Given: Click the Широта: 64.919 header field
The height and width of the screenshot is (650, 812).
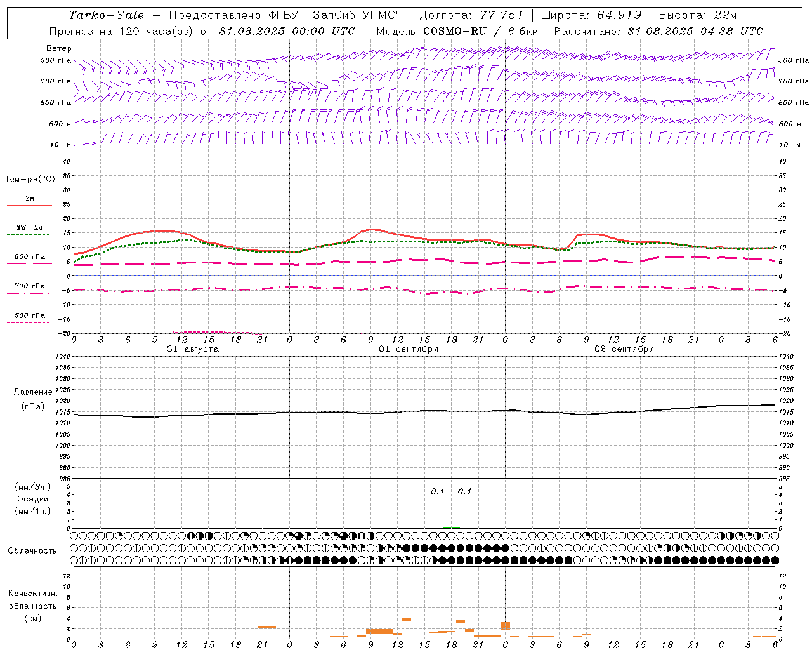Looking at the screenshot, I should tap(591, 15).
